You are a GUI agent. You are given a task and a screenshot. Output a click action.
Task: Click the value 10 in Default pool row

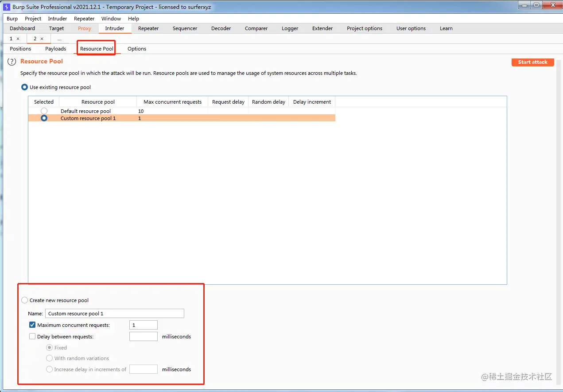point(141,111)
